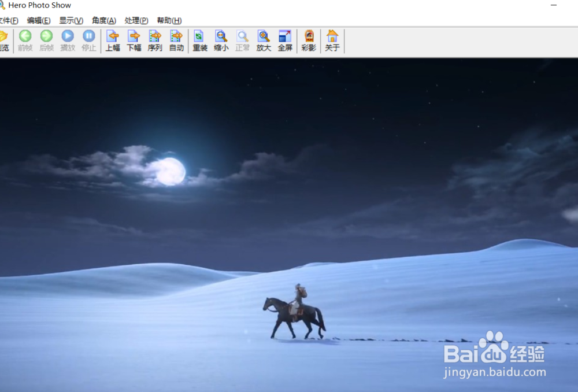Open the 文件(F) menu
This screenshot has width=578, height=392.
pos(8,21)
